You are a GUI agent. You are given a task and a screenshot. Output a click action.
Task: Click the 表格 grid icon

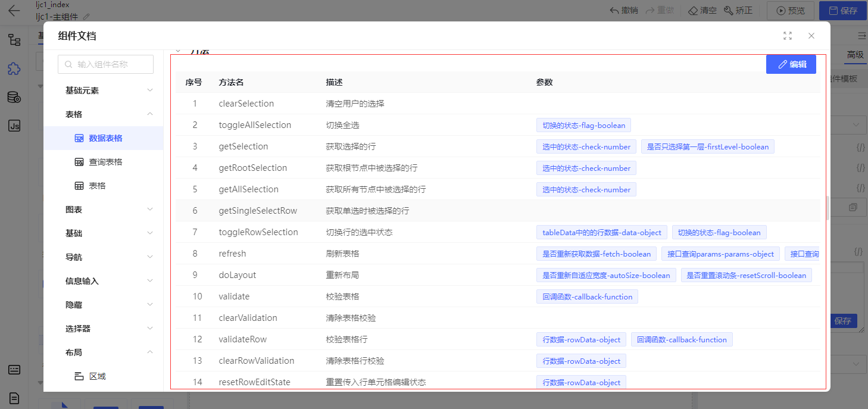point(79,186)
